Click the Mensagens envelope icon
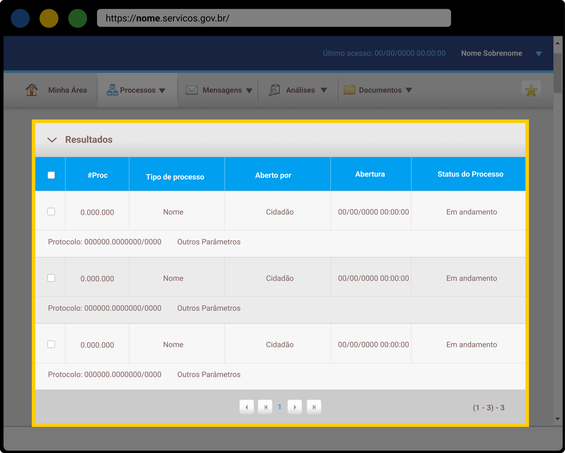This screenshot has width=565, height=453. (x=192, y=90)
